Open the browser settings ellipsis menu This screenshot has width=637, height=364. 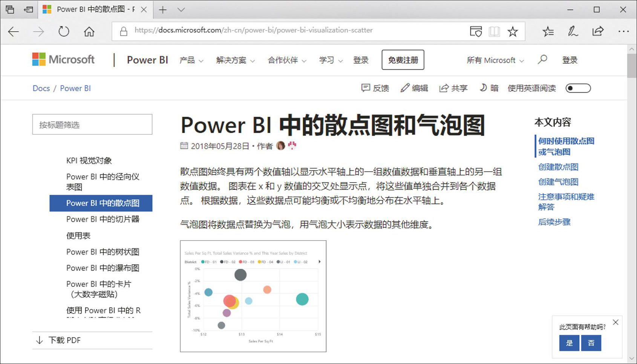coord(623,31)
